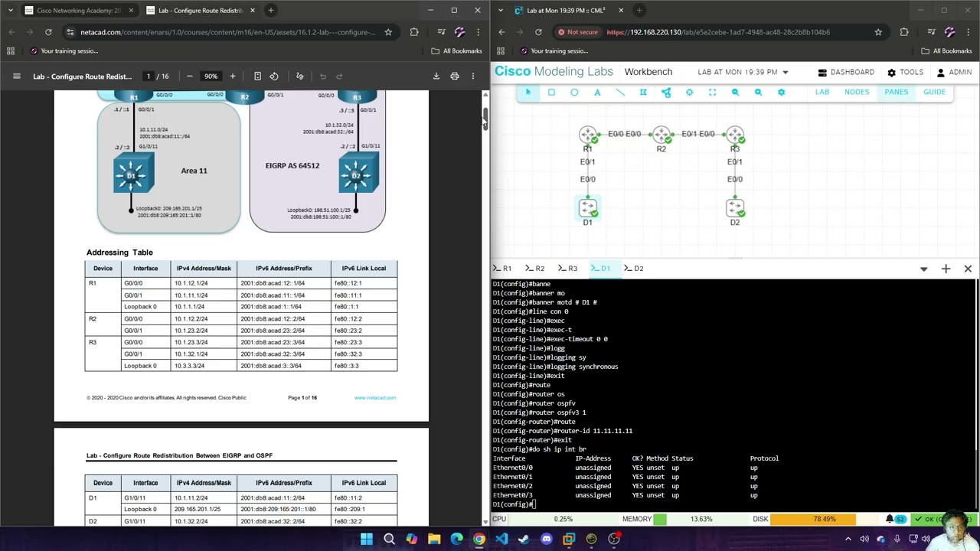Click the PDF zoom percentage field
The width and height of the screenshot is (980, 551).
tap(211, 76)
